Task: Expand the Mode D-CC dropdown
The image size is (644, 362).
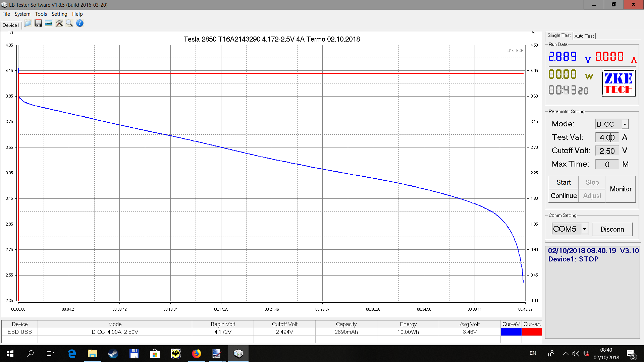Action: pyautogui.click(x=625, y=124)
